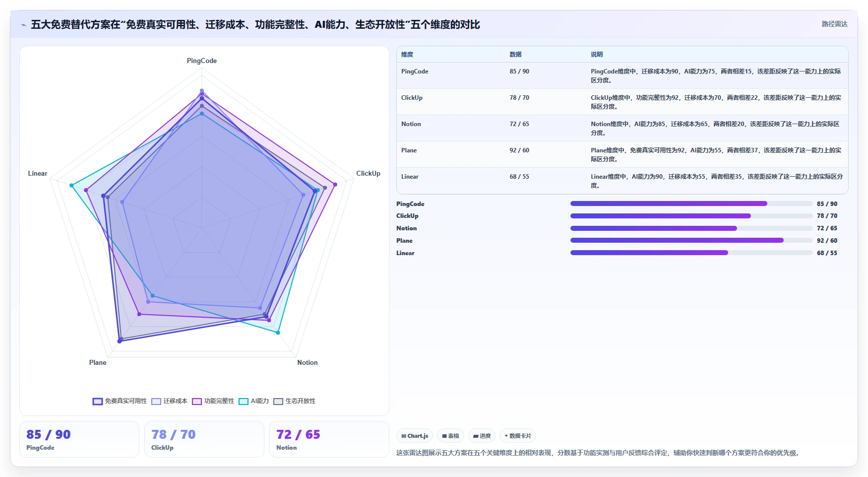Select the Linear table row name
The height and width of the screenshot is (477, 868).
coord(410,177)
